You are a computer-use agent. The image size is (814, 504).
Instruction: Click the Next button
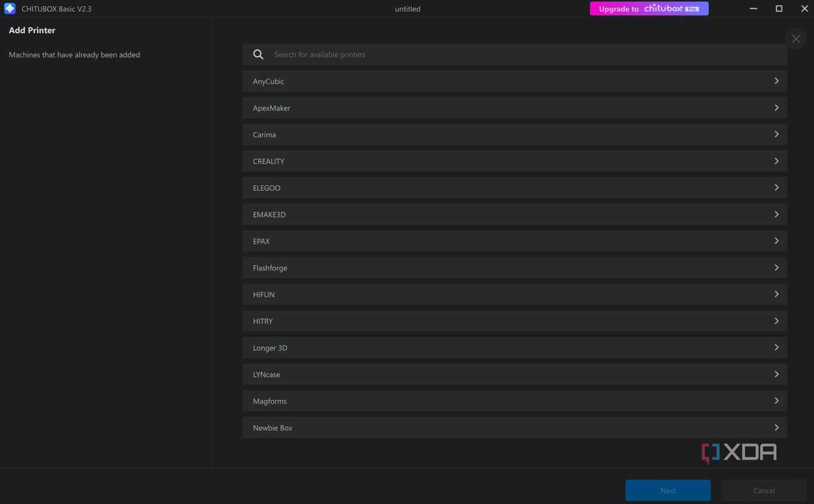pyautogui.click(x=668, y=490)
